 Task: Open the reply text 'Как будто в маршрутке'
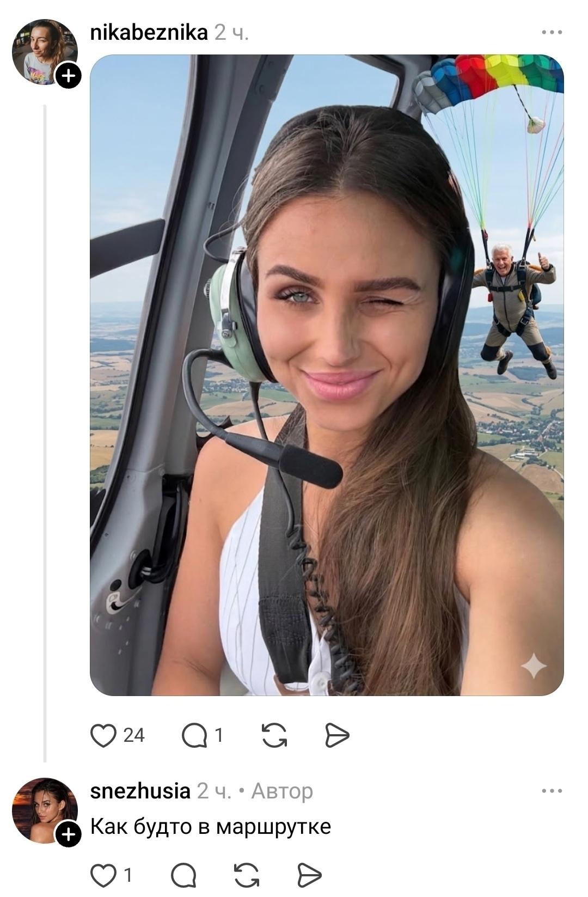click(210, 826)
